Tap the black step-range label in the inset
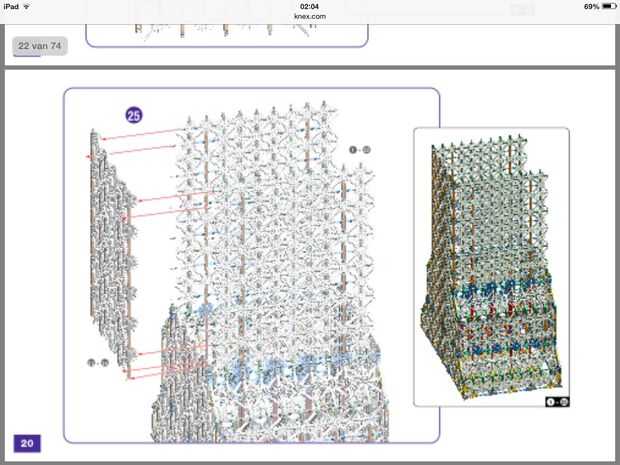The height and width of the screenshot is (465, 620). (x=557, y=402)
